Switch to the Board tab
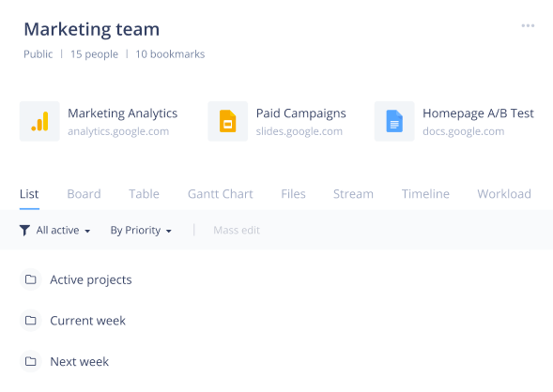The height and width of the screenshot is (392, 553). (x=84, y=194)
